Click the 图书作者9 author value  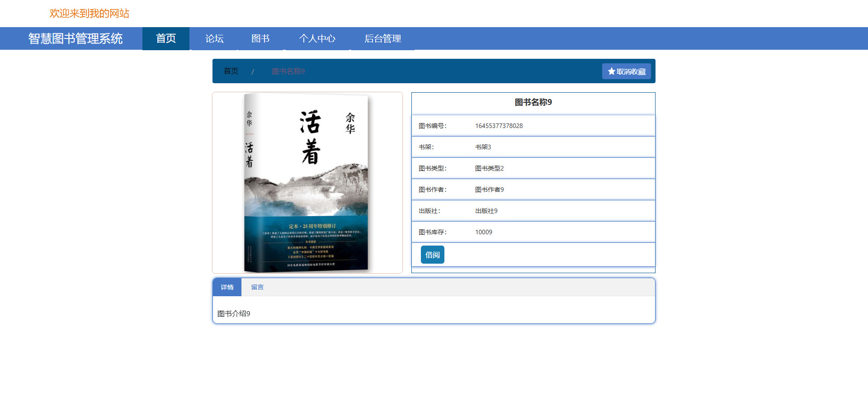pyautogui.click(x=489, y=189)
